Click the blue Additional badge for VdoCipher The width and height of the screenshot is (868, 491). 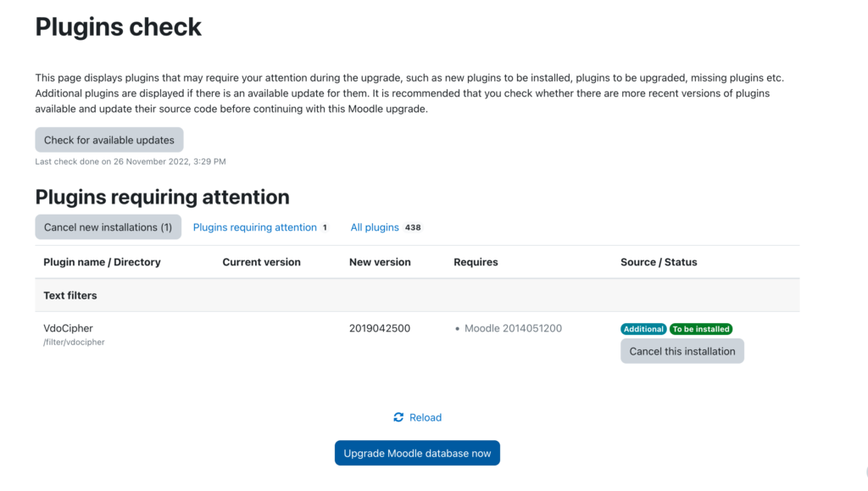pyautogui.click(x=643, y=328)
